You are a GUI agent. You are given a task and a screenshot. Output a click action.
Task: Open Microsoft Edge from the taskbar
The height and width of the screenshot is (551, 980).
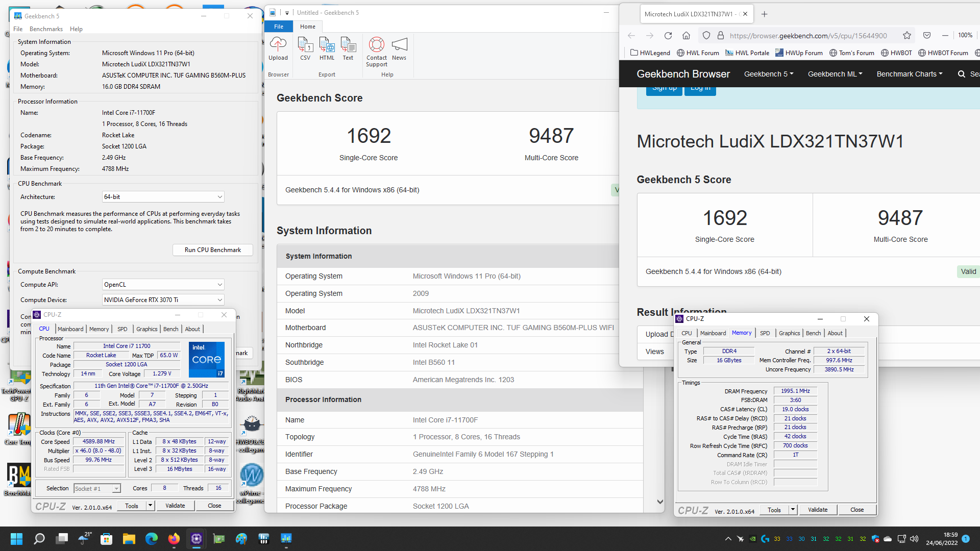[152, 539]
